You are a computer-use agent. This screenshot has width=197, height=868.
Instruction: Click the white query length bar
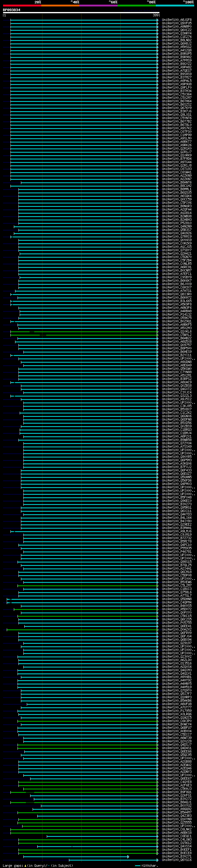[81, 12]
